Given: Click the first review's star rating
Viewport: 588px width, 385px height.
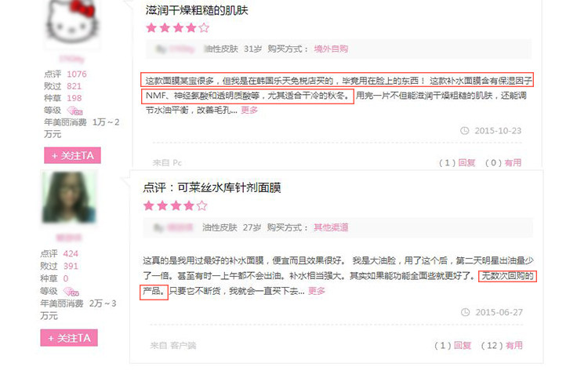Looking at the screenshot, I should tap(178, 27).
